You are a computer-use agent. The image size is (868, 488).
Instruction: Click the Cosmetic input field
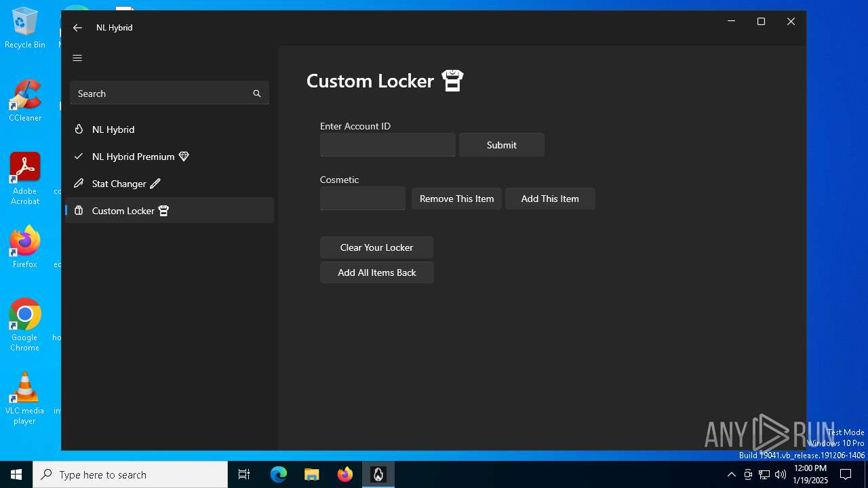pyautogui.click(x=363, y=199)
